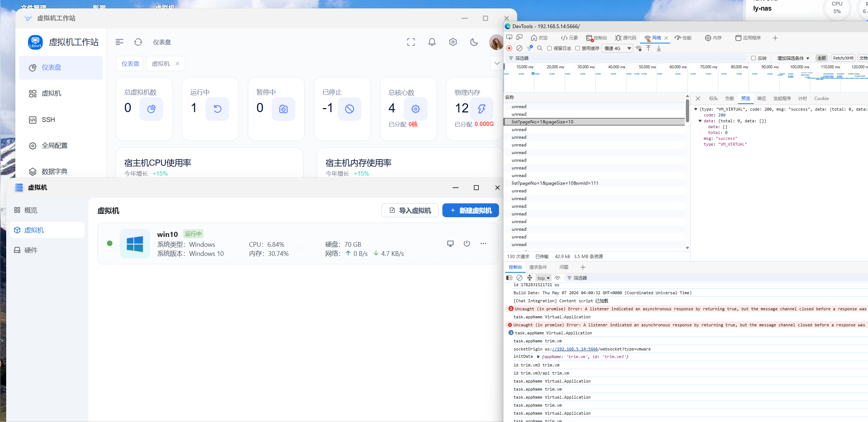Viewport: 868px width, 422px height.
Task: Switch to DevTools 元素 tab
Action: coord(569,38)
